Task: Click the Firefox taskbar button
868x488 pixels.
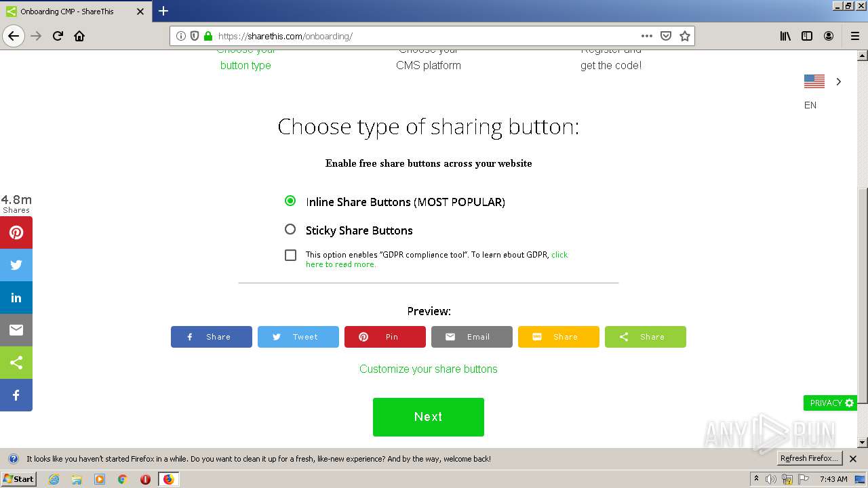Action: coord(168,479)
